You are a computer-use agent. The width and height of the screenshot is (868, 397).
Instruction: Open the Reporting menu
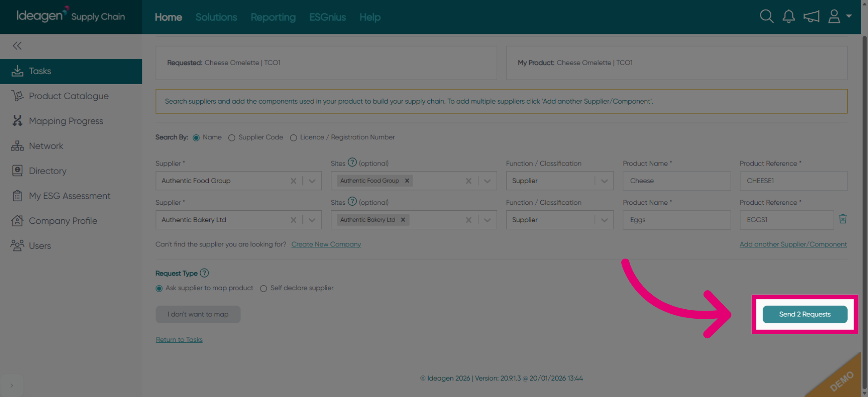pos(273,17)
